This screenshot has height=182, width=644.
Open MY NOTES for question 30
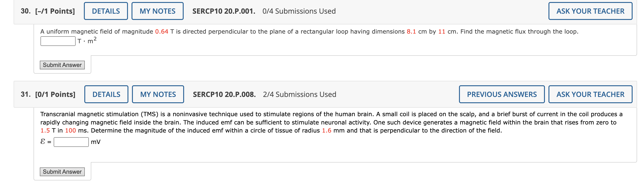coord(158,11)
